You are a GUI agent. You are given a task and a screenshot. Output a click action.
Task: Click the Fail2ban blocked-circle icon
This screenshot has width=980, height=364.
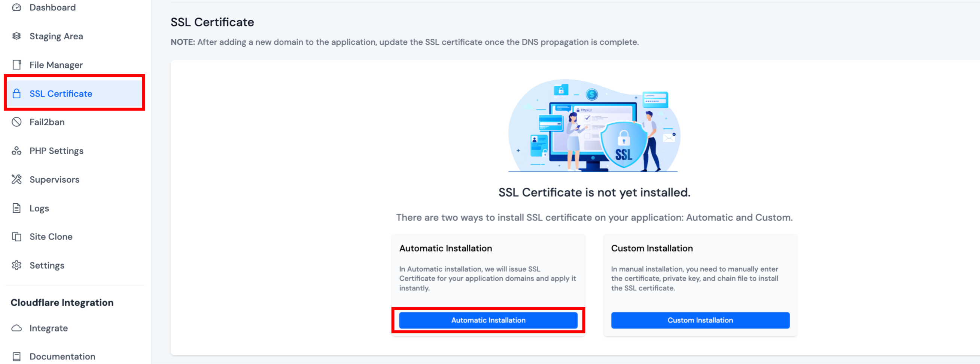[x=16, y=122]
